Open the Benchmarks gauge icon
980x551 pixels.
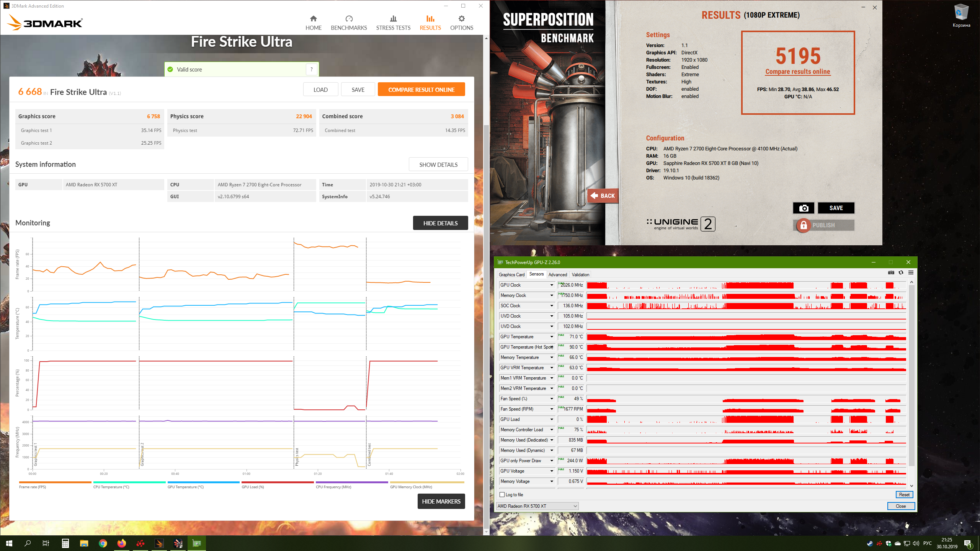point(349,19)
